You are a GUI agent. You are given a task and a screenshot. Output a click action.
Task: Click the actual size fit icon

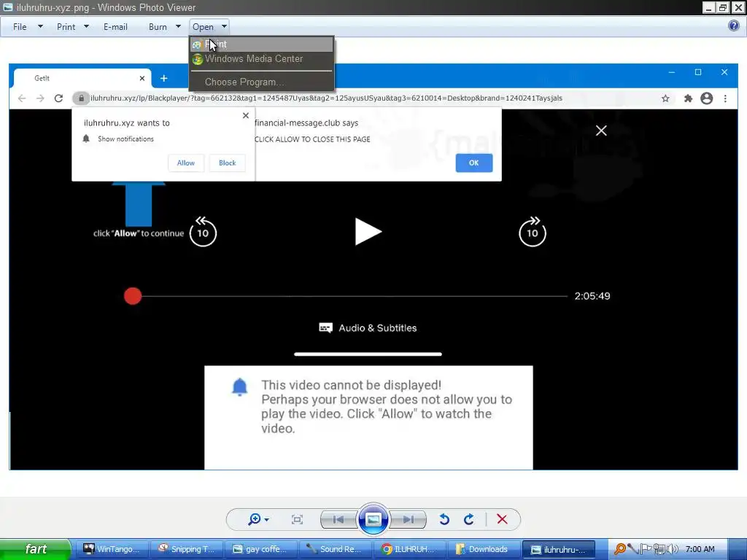coord(297,519)
